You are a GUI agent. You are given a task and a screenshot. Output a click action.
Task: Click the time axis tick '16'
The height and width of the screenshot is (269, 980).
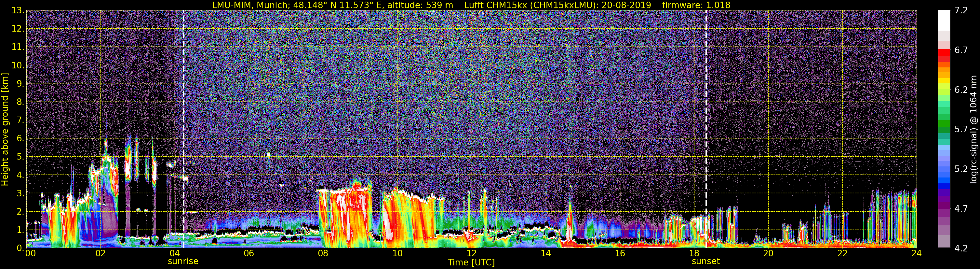(620, 253)
